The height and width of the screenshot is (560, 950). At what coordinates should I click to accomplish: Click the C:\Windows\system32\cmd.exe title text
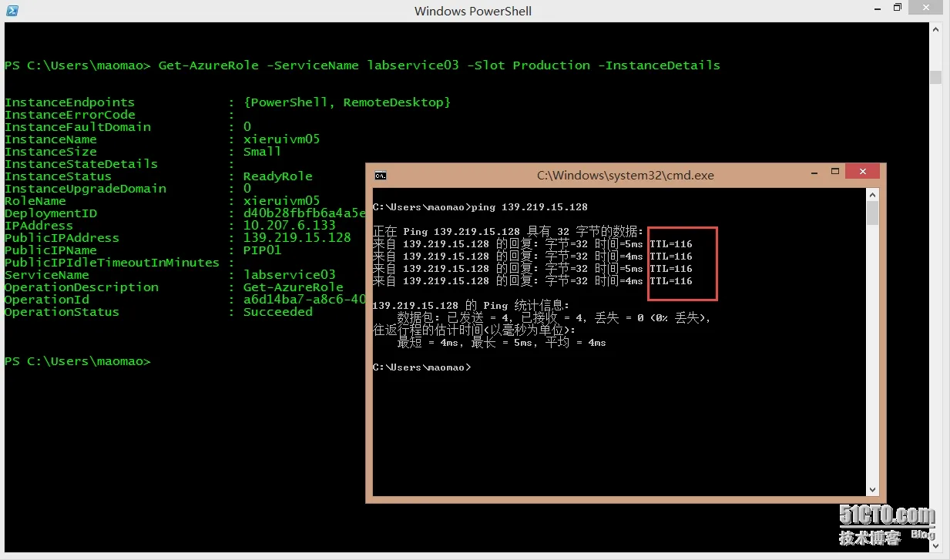tap(626, 176)
